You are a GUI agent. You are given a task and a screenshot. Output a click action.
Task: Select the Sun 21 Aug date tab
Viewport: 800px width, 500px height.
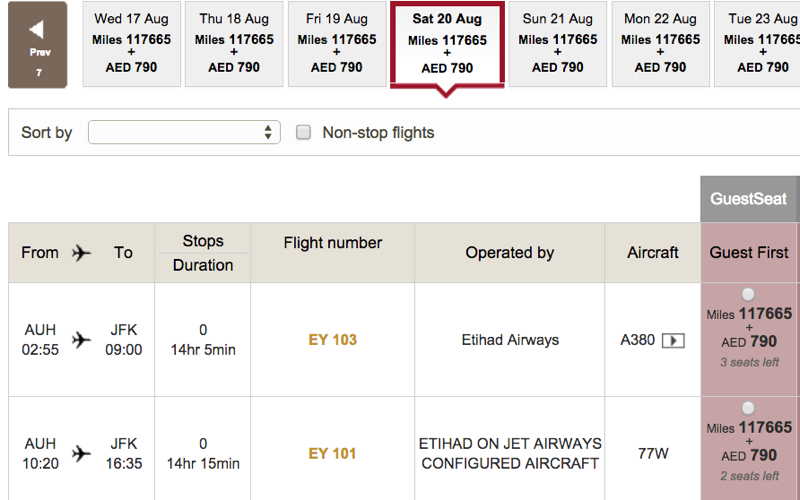558,44
